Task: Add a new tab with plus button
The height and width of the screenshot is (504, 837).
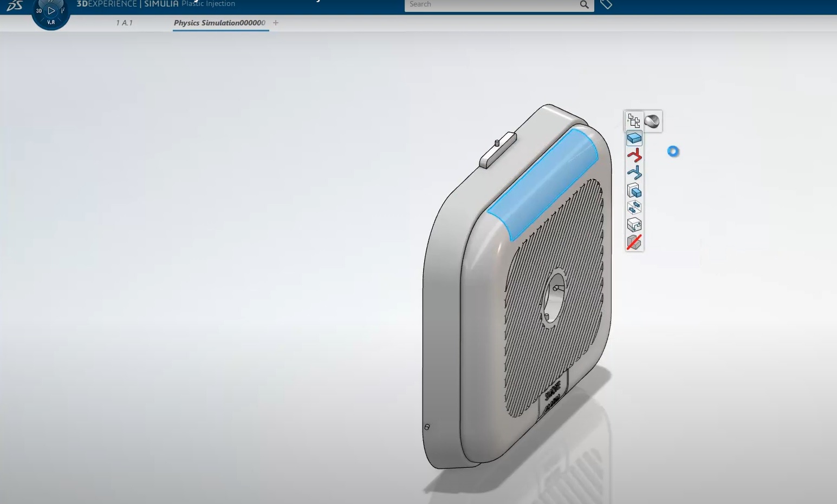Action: click(276, 23)
